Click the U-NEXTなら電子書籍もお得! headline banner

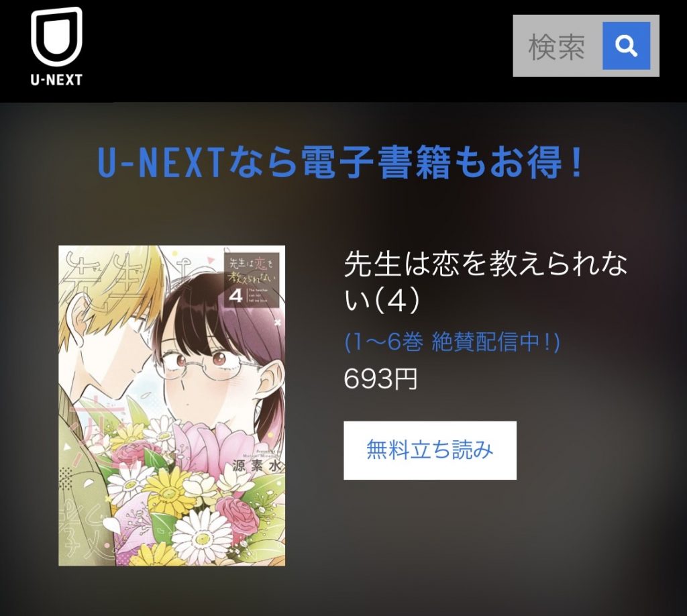(340, 162)
